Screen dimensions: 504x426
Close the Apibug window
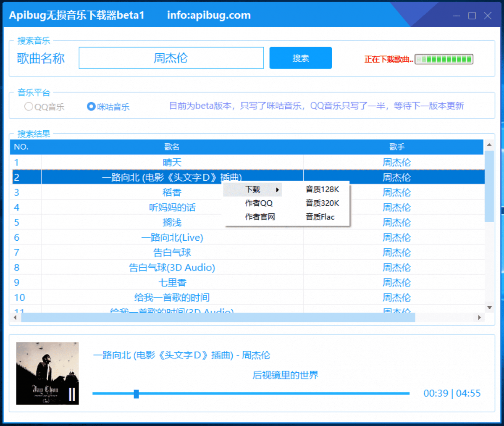point(488,16)
